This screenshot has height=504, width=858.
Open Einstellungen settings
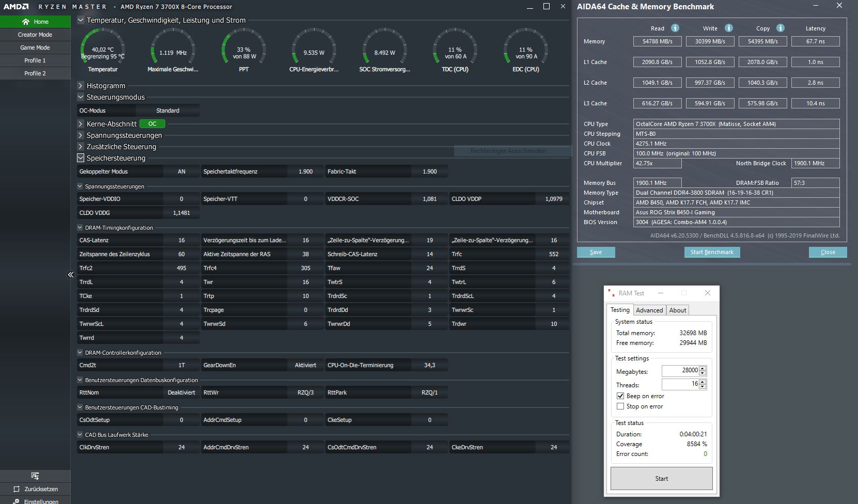pos(35,501)
